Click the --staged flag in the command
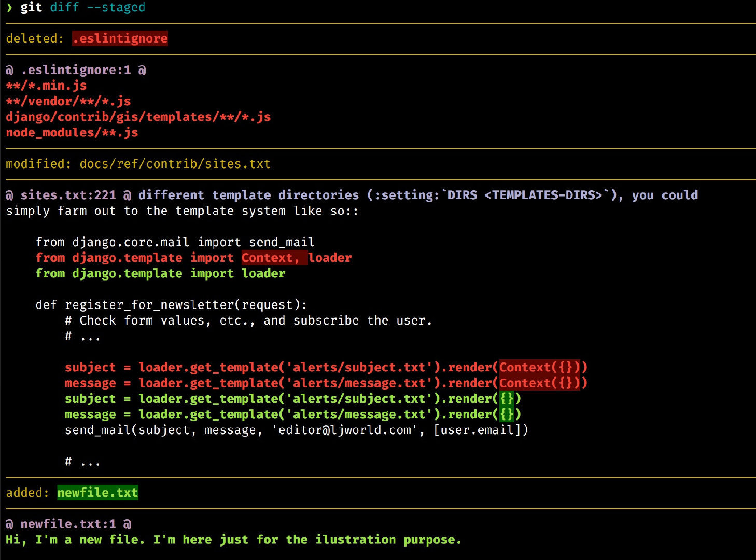Image resolution: width=756 pixels, height=560 pixels. [116, 8]
